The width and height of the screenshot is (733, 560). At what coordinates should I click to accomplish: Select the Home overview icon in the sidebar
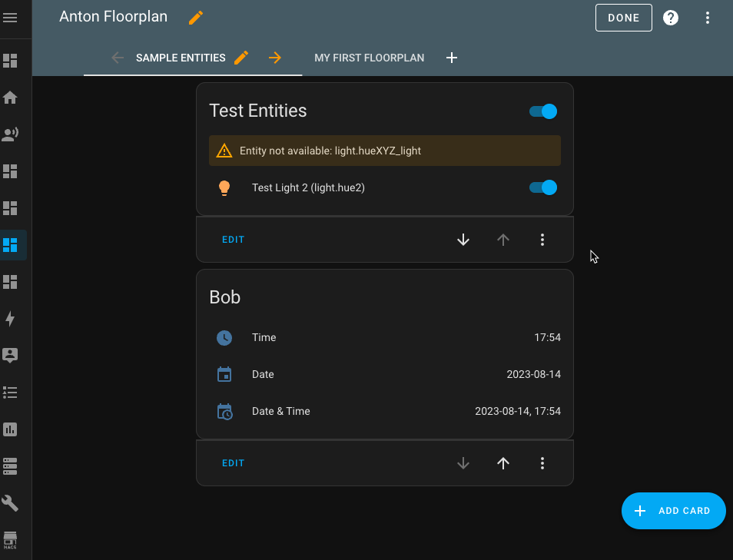[12, 97]
